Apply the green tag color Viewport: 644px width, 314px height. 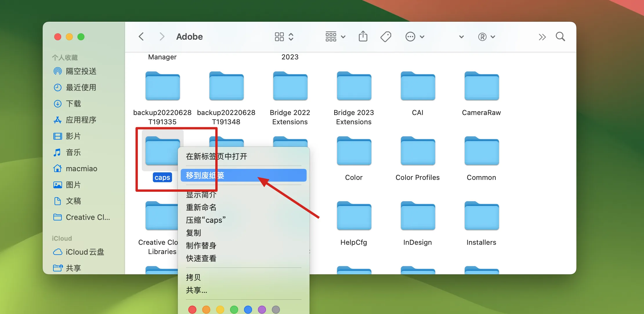(x=234, y=310)
